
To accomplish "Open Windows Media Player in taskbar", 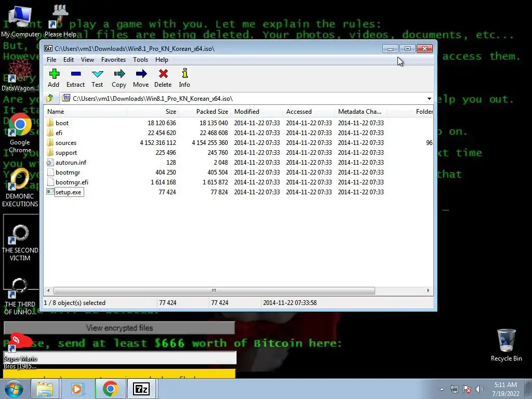I will pos(77,389).
